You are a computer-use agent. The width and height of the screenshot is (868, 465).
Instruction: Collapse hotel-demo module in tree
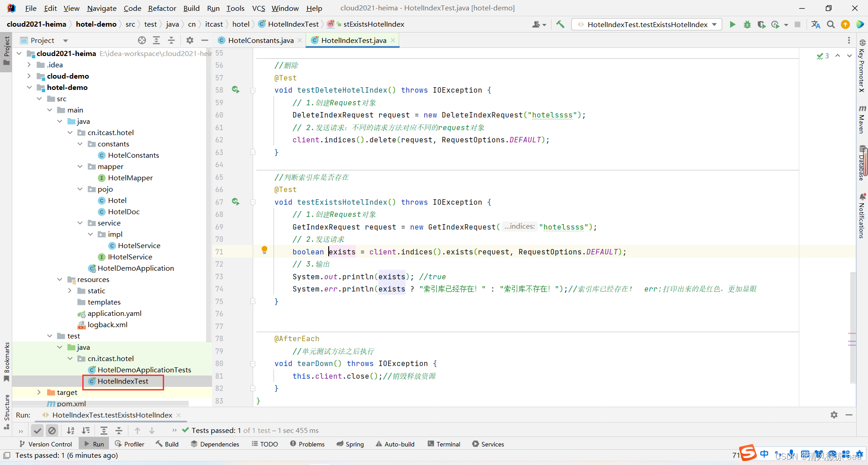[29, 87]
